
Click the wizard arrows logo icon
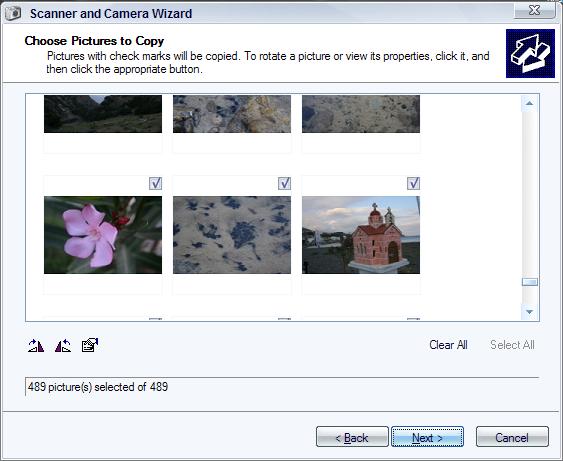[x=530, y=53]
